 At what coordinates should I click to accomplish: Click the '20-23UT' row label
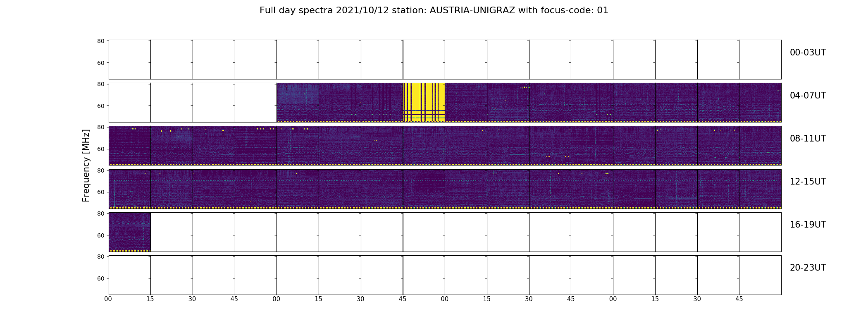click(808, 268)
